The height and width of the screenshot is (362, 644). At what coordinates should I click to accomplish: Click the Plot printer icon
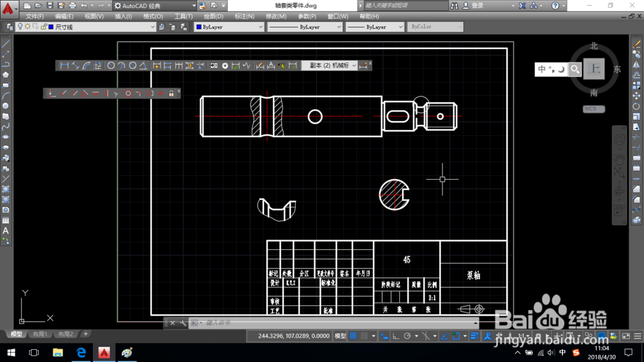click(73, 6)
